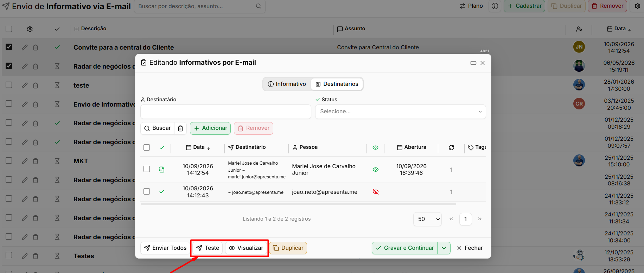Image resolution: width=644 pixels, height=273 pixels.
Task: Click the crossed-eye unopened icon for joao.neto
Action: [376, 192]
